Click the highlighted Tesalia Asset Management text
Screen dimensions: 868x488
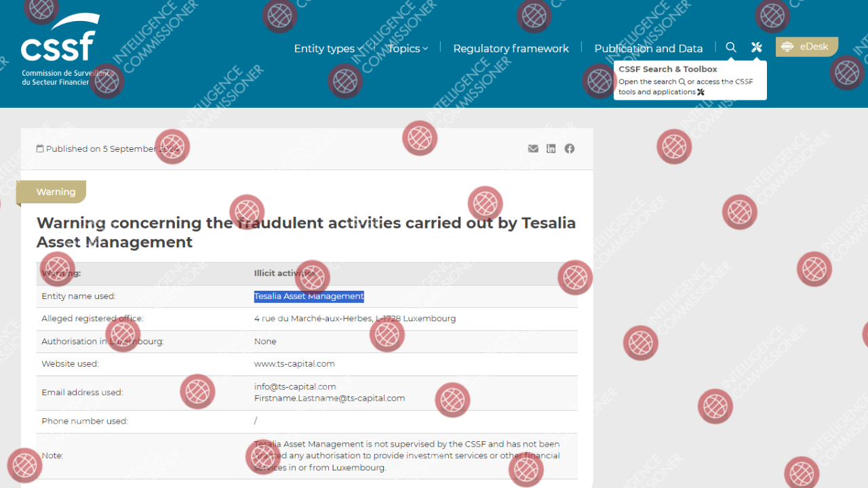(x=309, y=296)
